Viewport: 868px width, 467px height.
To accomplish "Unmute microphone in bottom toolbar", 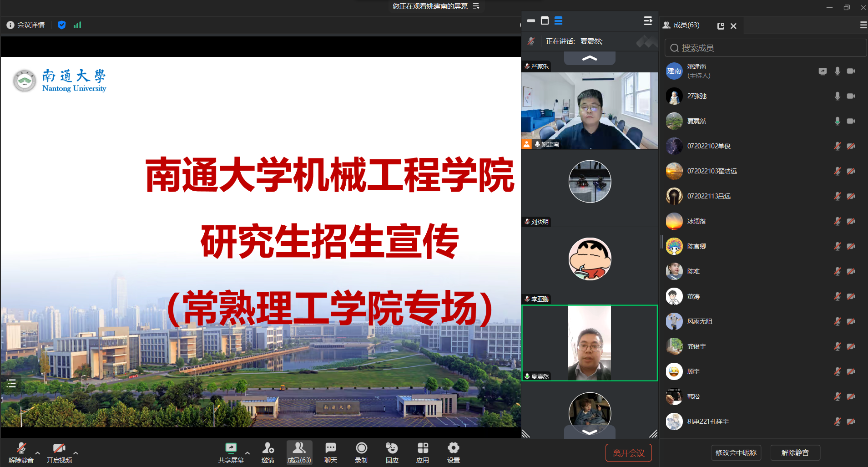I will coord(21,452).
